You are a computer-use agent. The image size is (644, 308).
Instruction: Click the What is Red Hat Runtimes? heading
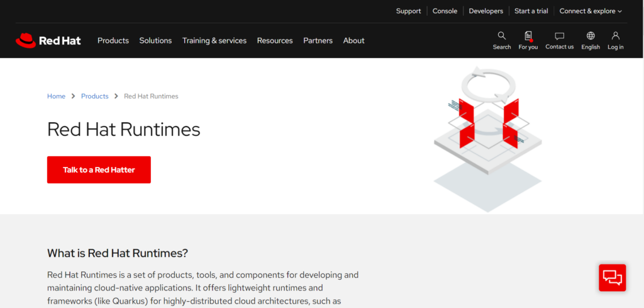point(118,253)
